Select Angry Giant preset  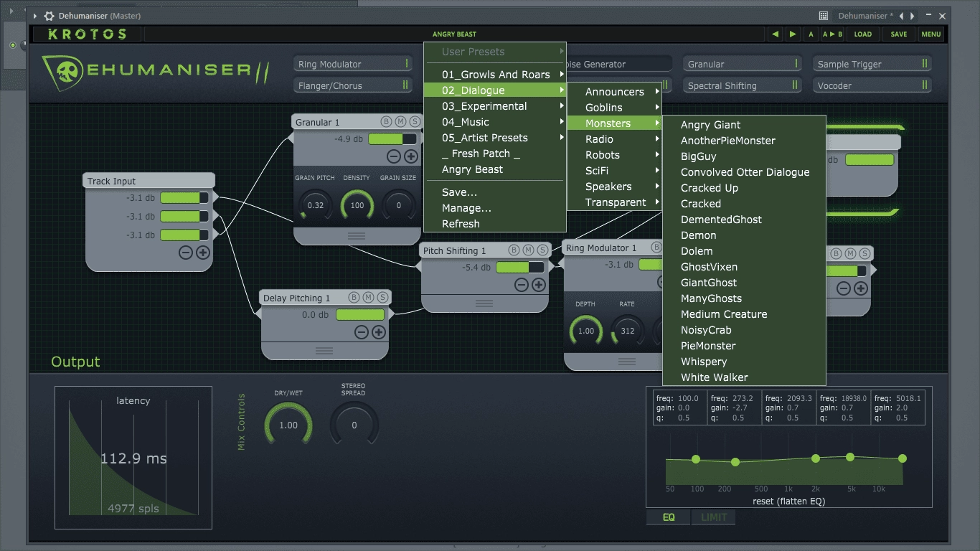pyautogui.click(x=744, y=125)
